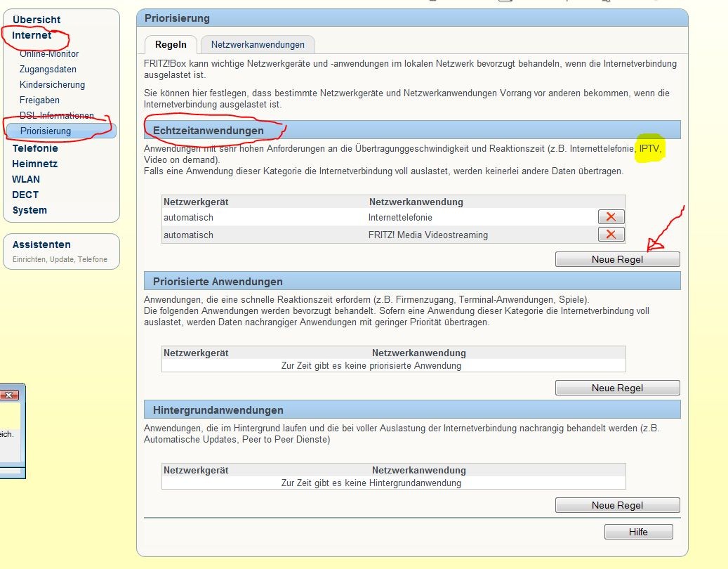Close the partially visible window at left edge
The width and height of the screenshot is (728, 569).
coord(9,395)
